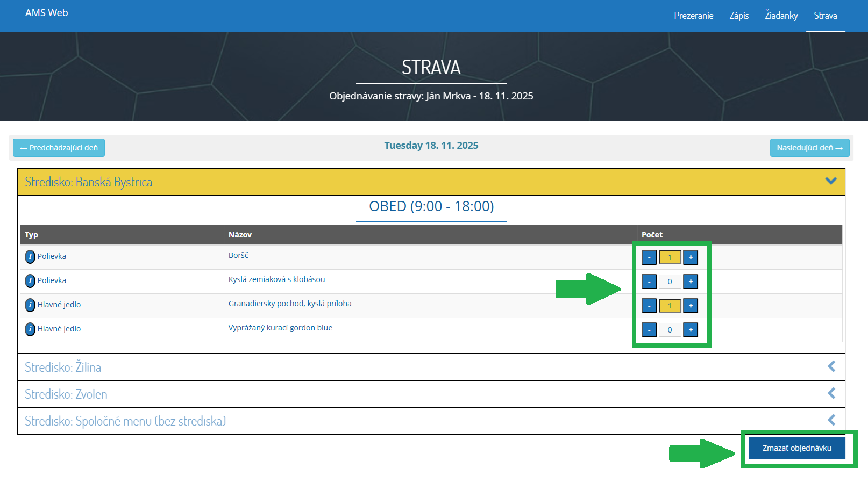
Task: Go to Nasledujúci deň
Action: [x=809, y=148]
